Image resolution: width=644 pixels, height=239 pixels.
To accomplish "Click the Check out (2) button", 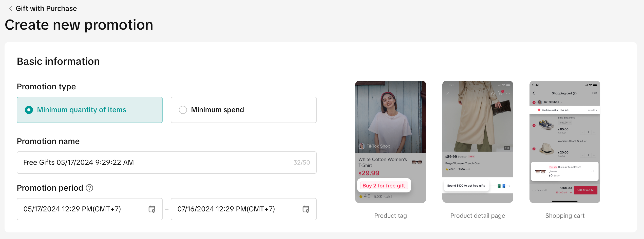I will 586,190.
